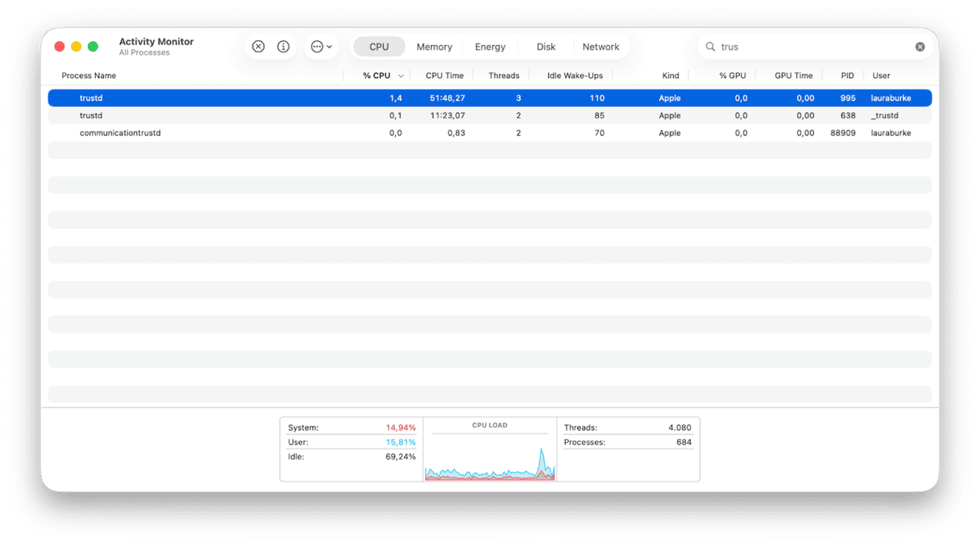Click PID value 88909
The image size is (980, 546).
(843, 133)
